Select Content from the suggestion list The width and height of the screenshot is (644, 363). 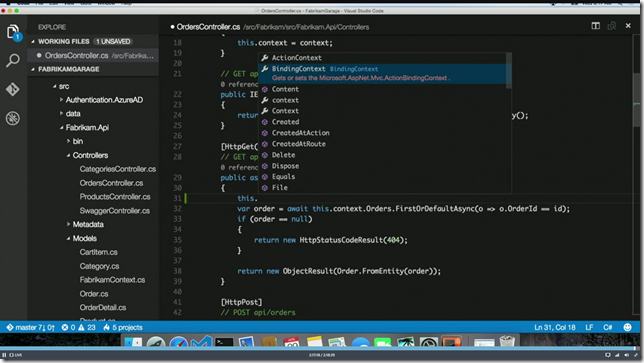click(x=382, y=89)
